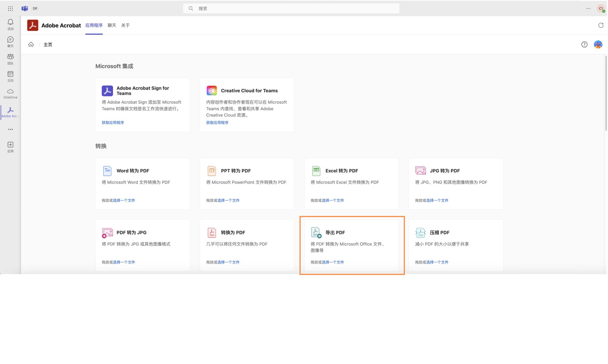Click the 转换为 PDF card title

(233, 232)
